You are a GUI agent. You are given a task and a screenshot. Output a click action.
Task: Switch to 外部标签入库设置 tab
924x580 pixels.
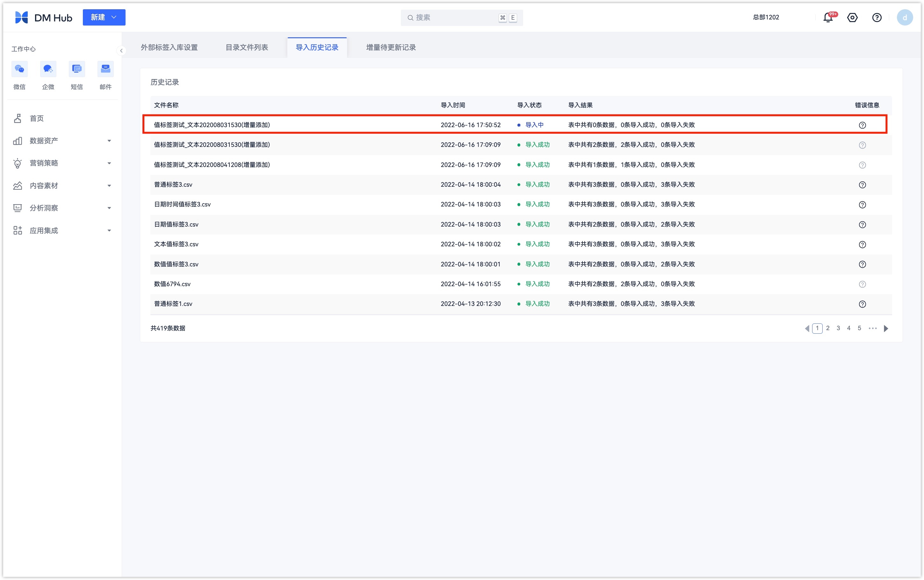[x=169, y=47]
